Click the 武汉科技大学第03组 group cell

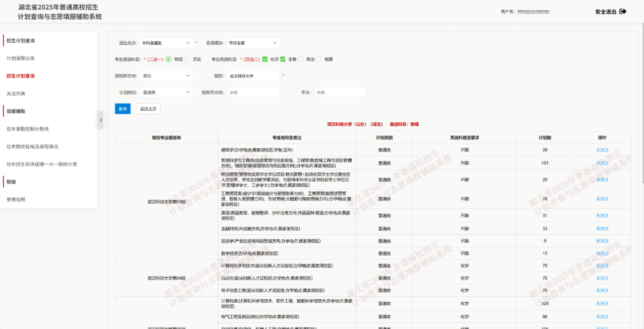(x=166, y=201)
